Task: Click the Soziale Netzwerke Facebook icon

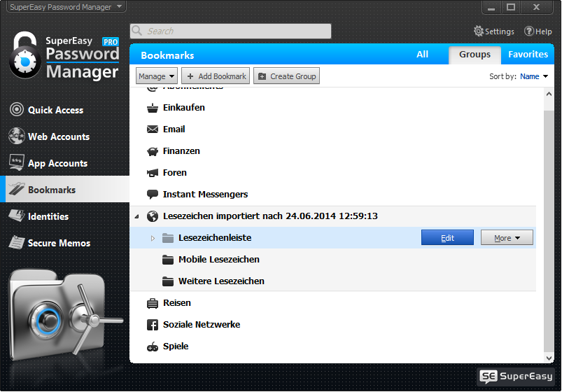Action: [x=153, y=325]
